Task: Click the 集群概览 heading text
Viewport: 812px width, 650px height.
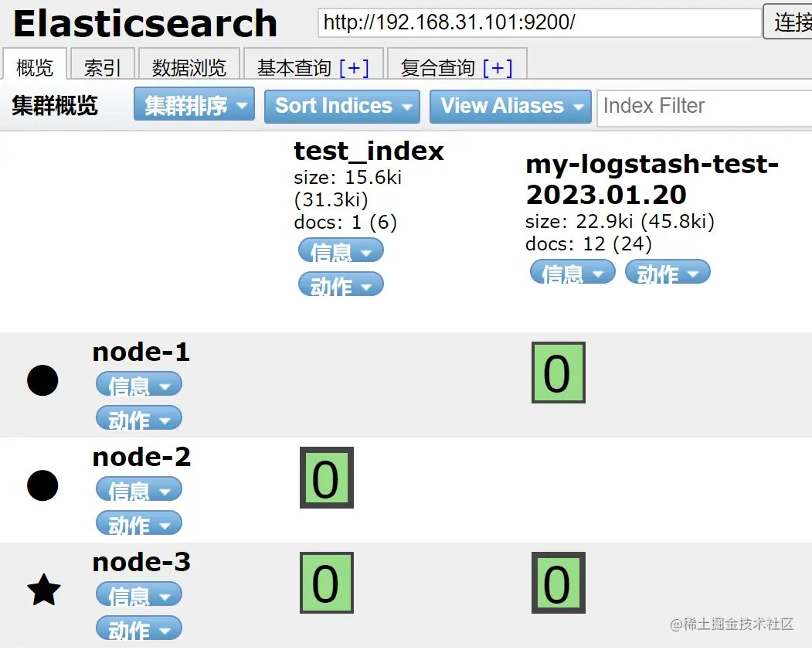Action: [55, 106]
